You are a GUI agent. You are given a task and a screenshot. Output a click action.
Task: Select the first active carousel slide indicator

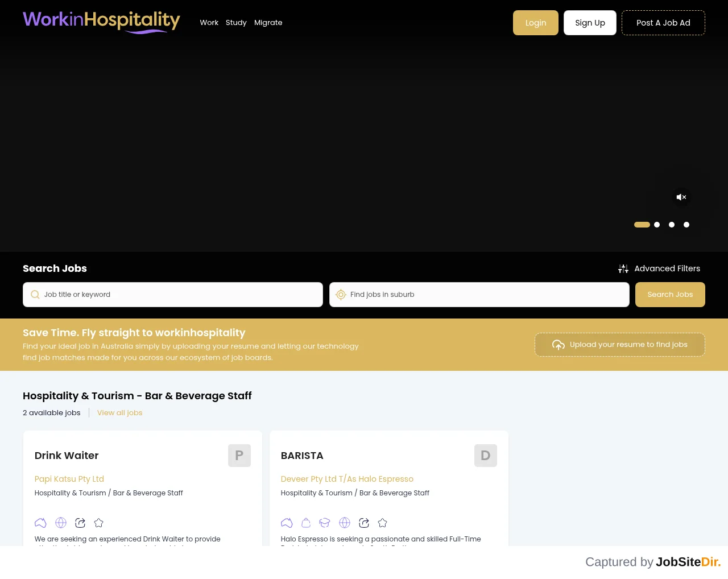[642, 225]
